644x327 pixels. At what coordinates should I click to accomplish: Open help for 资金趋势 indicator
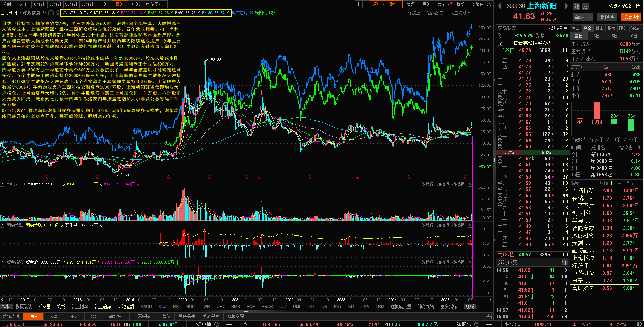[2, 262]
